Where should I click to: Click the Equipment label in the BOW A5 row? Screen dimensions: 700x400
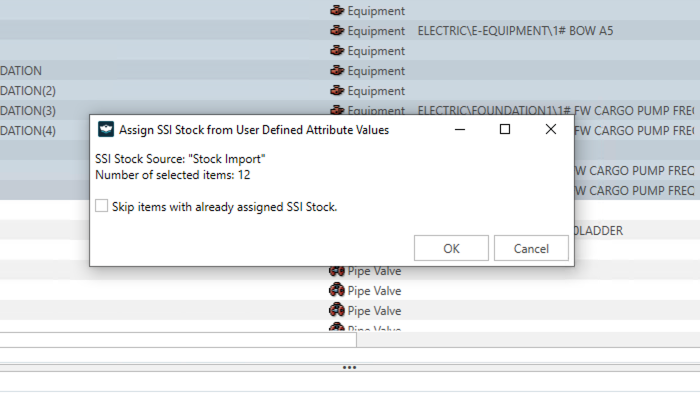376,31
